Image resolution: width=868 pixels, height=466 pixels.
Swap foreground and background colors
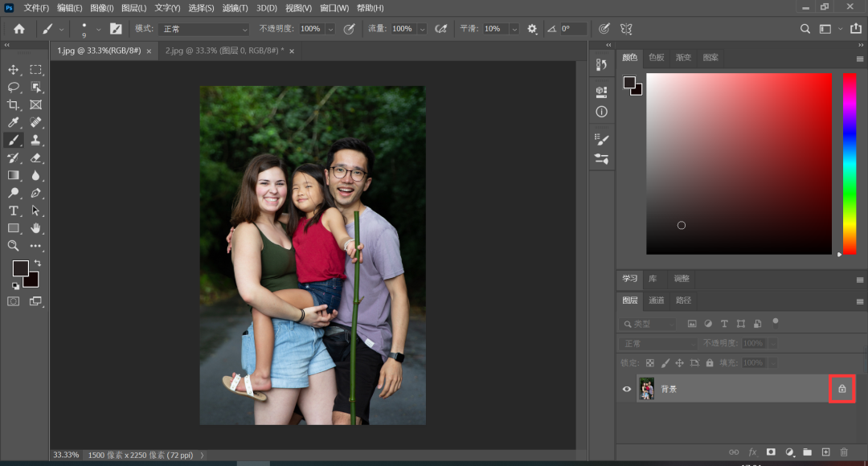(38, 263)
